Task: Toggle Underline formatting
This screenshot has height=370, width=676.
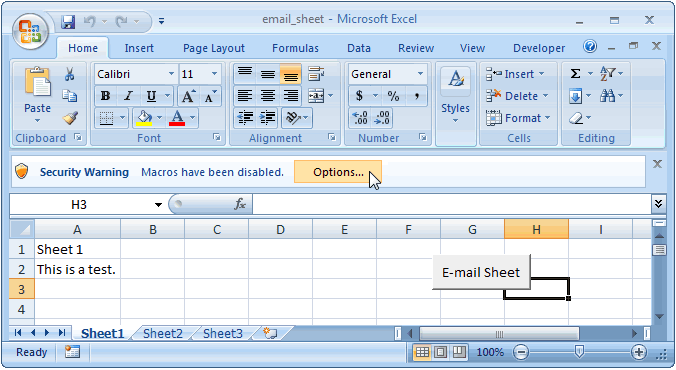Action: [151, 96]
